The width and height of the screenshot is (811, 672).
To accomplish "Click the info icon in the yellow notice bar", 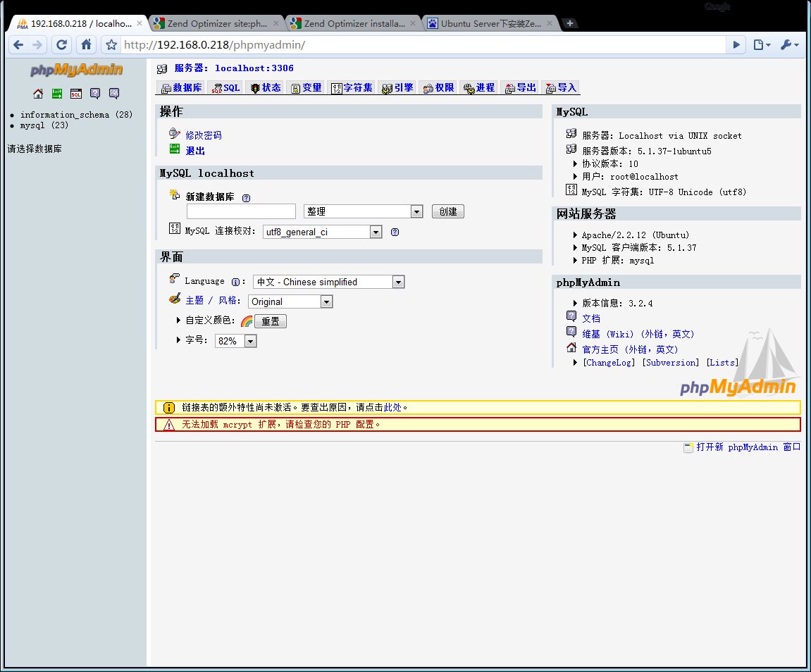I will click(169, 407).
